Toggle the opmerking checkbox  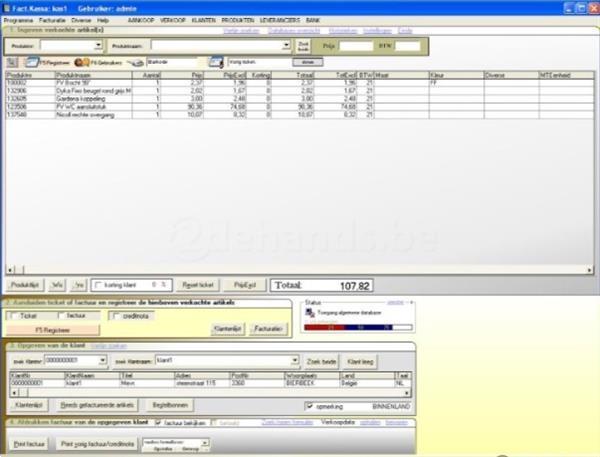pos(310,406)
